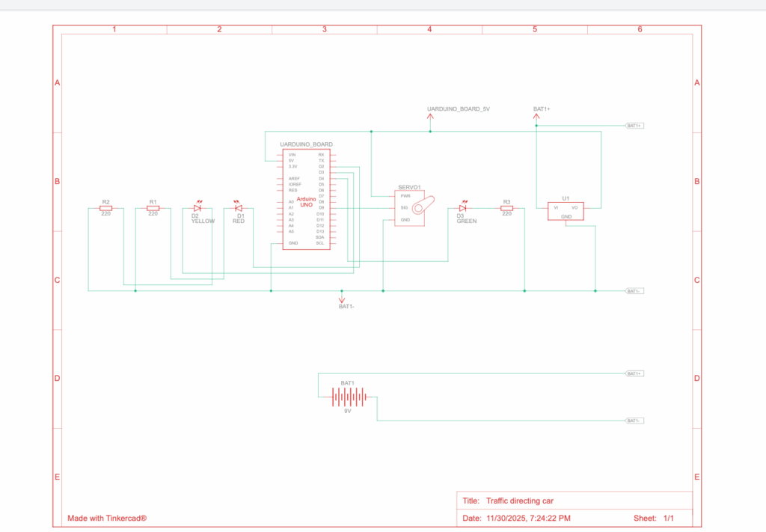This screenshot has height=532, width=766.
Task: Click the U1 voltage regulator block
Action: click(566, 211)
